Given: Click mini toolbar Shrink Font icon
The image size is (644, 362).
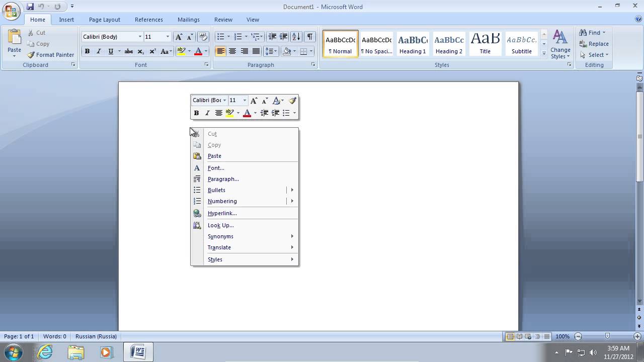Looking at the screenshot, I should click(265, 101).
